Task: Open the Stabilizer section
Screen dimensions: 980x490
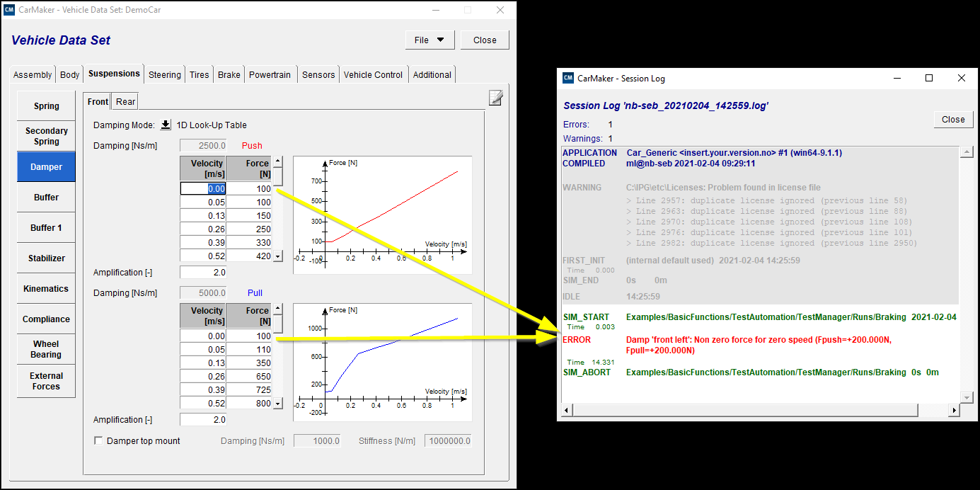Action: pos(46,258)
